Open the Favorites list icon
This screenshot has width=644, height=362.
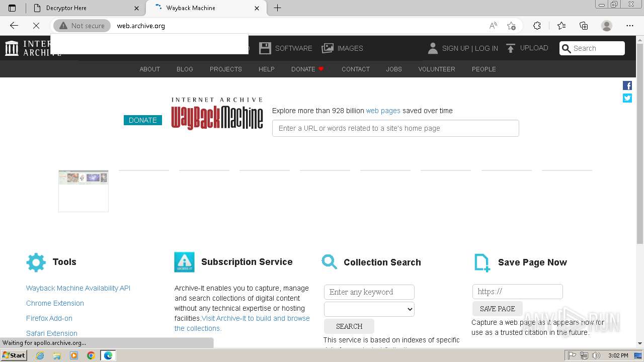[561, 26]
